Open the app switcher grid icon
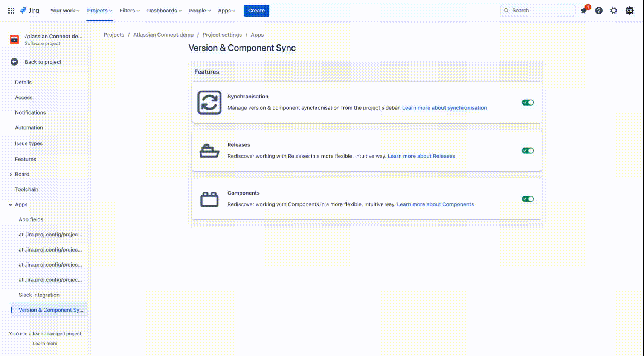The height and width of the screenshot is (356, 644). click(11, 11)
